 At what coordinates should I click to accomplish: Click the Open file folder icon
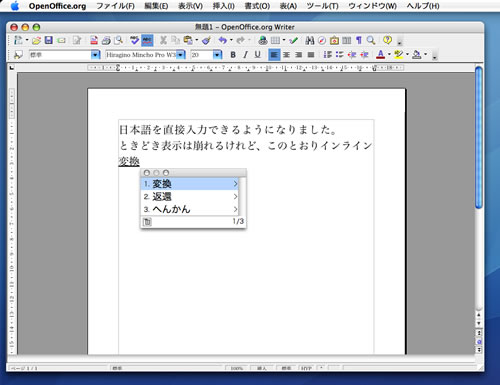tap(37, 40)
